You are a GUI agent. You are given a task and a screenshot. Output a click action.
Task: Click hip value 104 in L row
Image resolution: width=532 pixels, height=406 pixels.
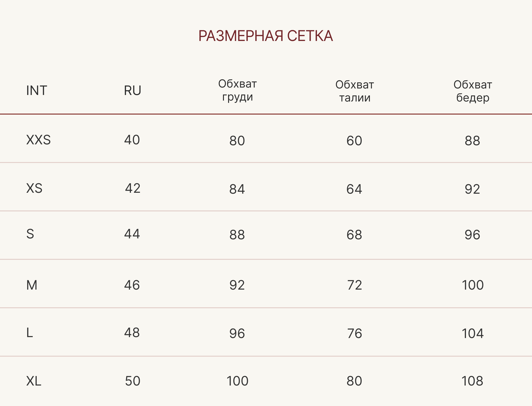[x=473, y=334]
